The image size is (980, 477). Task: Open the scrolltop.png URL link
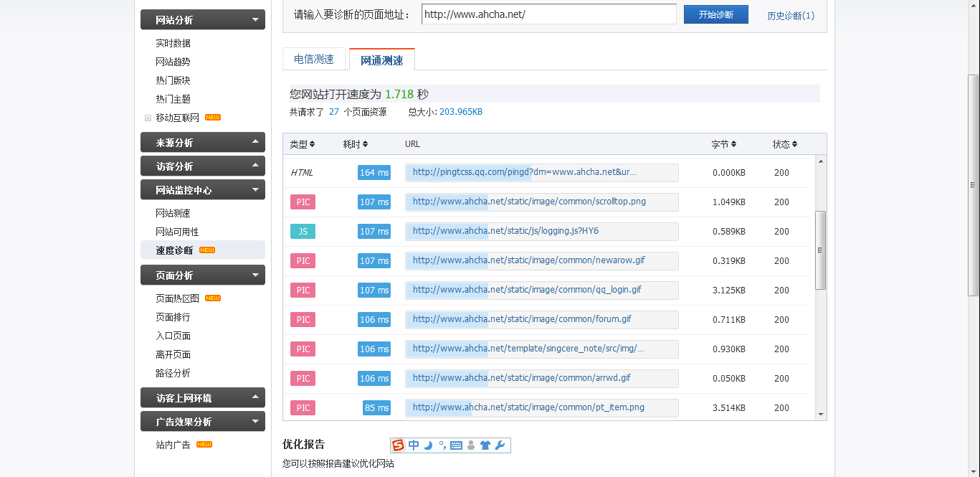[x=529, y=202]
